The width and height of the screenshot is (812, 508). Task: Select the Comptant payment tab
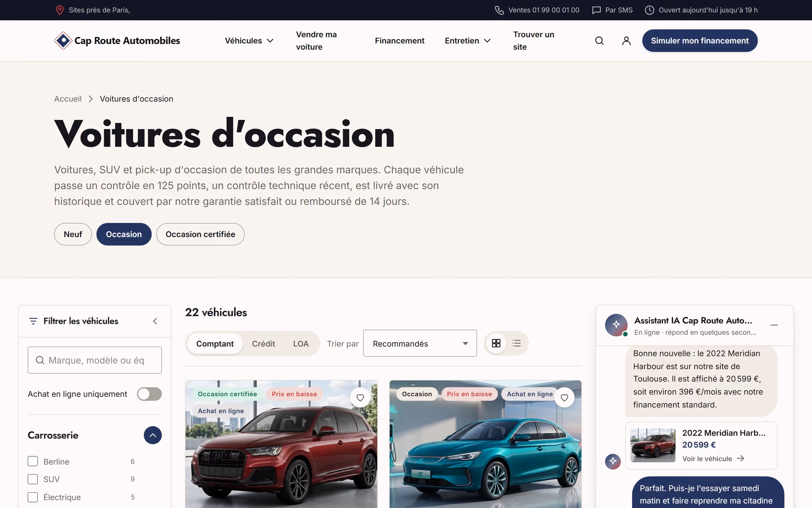coord(215,344)
